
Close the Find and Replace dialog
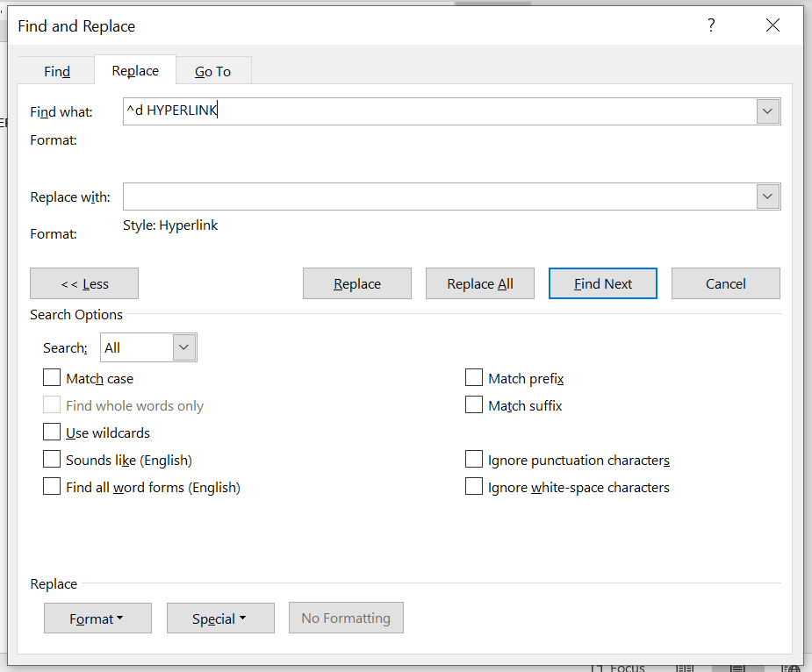coord(772,25)
